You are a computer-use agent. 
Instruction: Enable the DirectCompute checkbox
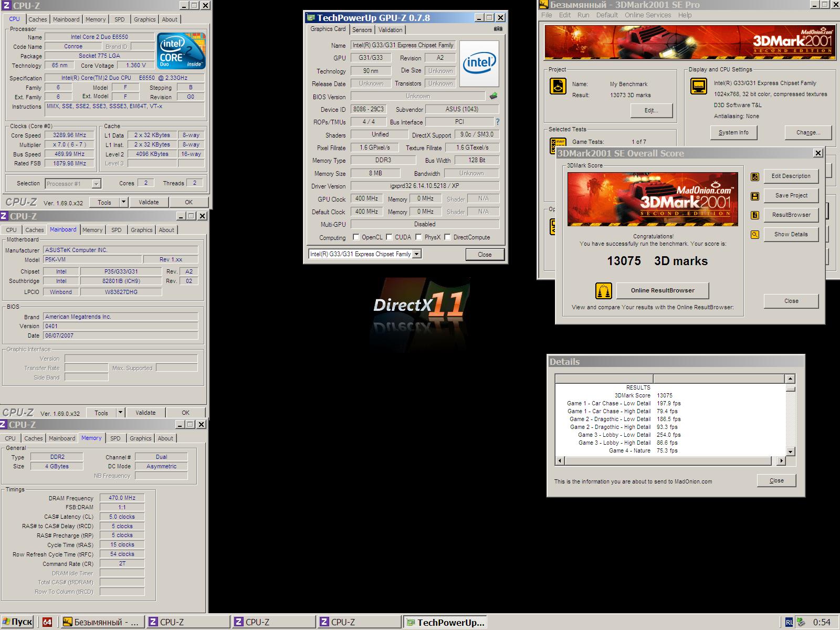pos(447,237)
